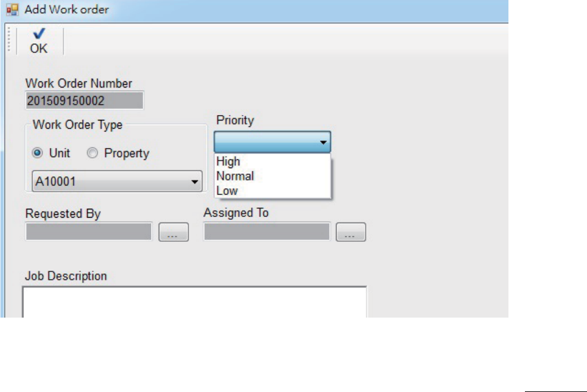
Task: Click the Job Description label
Action: 66,276
